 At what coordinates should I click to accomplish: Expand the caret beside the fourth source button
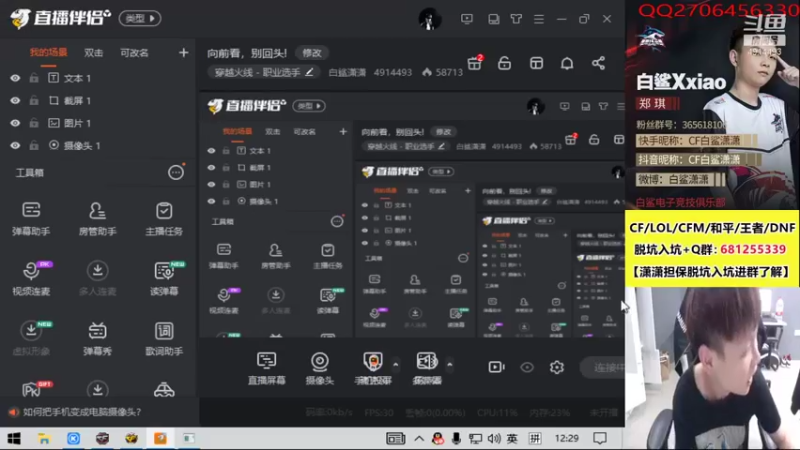coord(449,365)
